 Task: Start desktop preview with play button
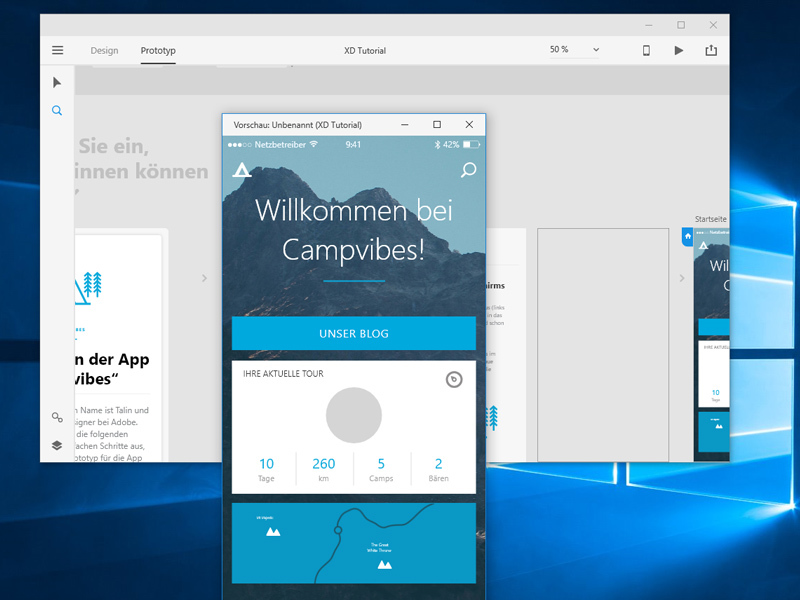[679, 50]
